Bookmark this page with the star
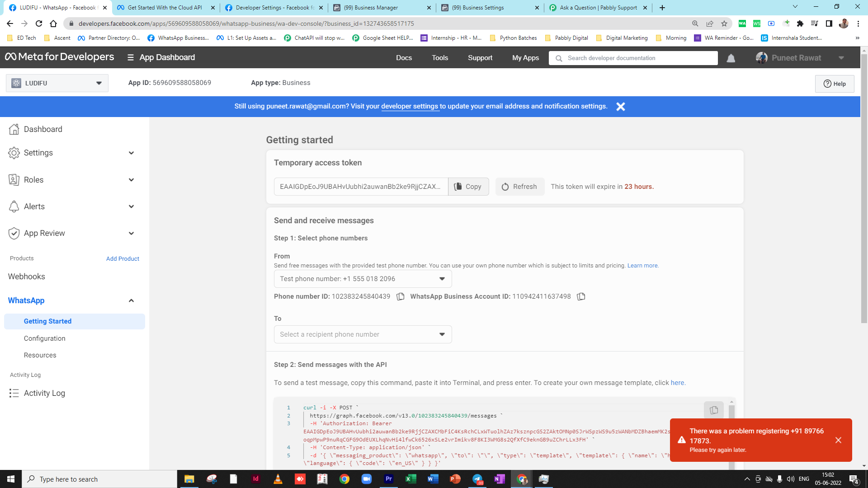The image size is (868, 488). click(724, 23)
